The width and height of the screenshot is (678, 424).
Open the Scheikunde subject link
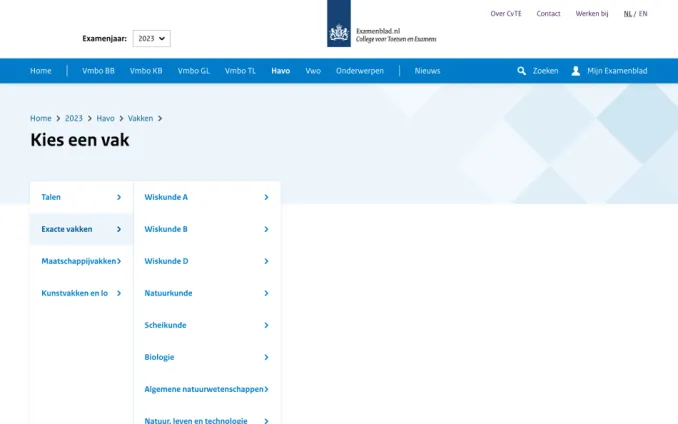pos(206,325)
